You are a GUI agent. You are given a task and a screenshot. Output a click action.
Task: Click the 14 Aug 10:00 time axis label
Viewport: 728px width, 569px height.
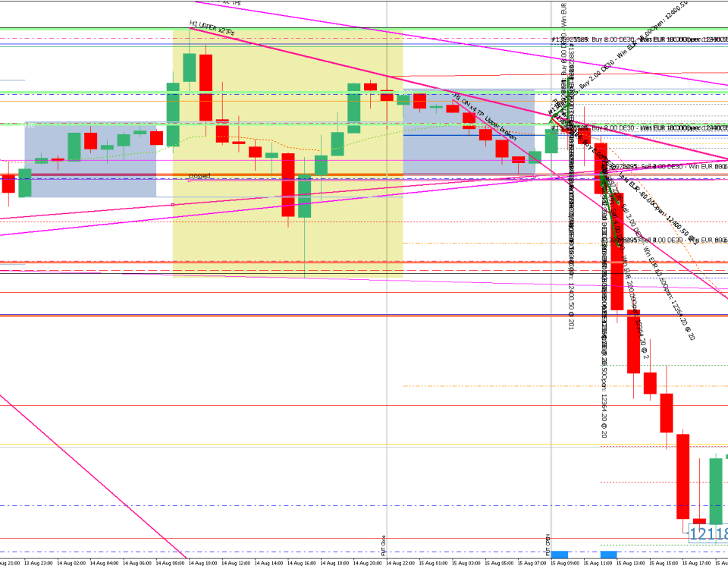[203, 564]
